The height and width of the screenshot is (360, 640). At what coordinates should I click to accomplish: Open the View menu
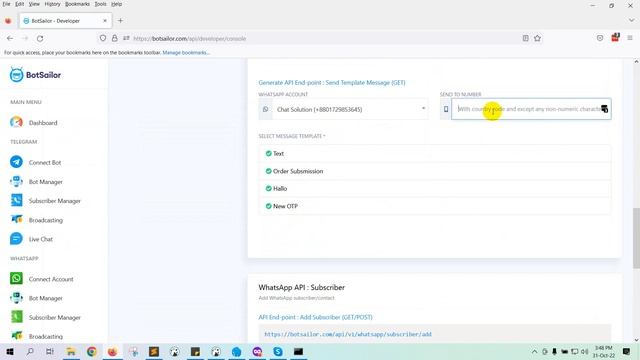point(34,4)
